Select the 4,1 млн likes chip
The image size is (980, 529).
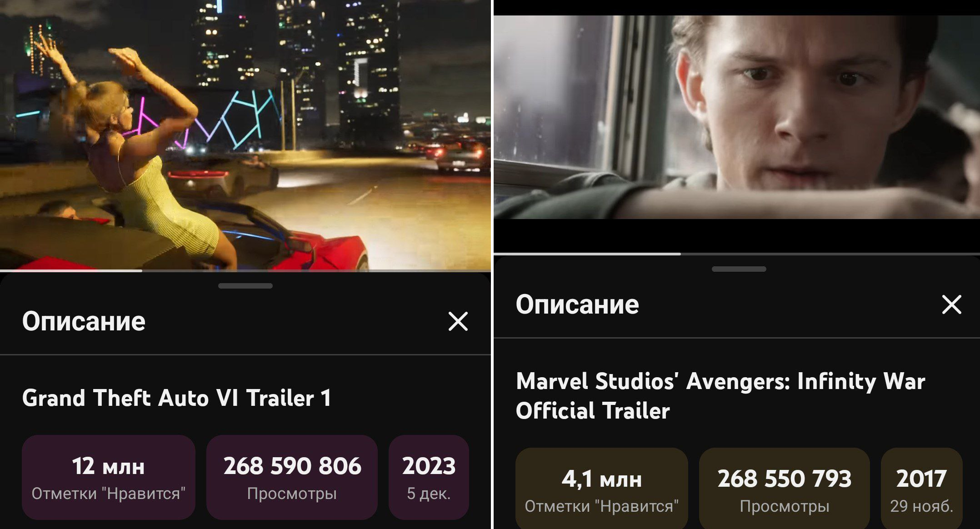click(x=601, y=489)
